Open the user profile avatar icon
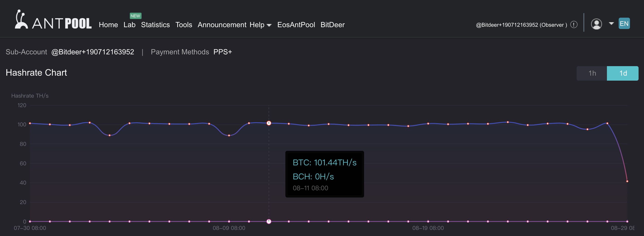The width and height of the screenshot is (644, 236). 596,24
